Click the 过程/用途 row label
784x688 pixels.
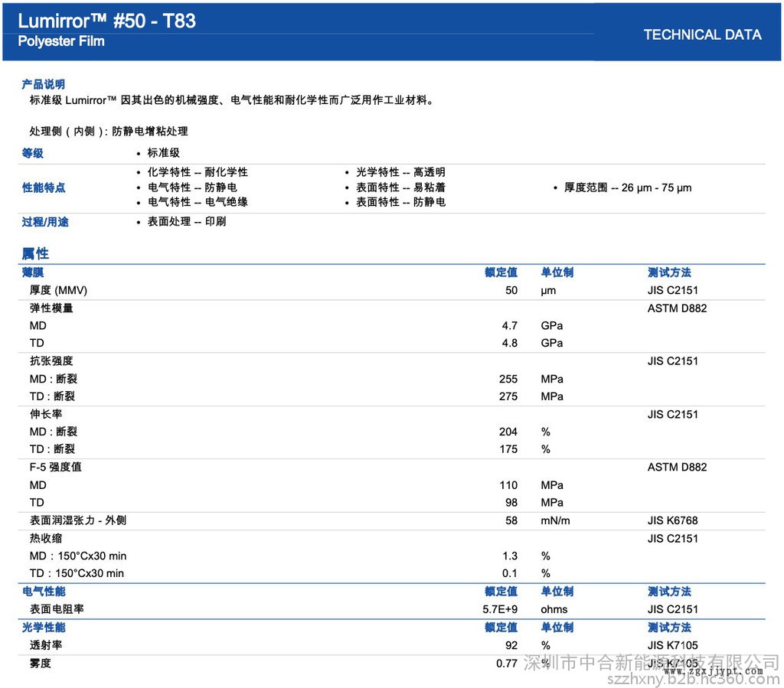pyautogui.click(x=45, y=222)
